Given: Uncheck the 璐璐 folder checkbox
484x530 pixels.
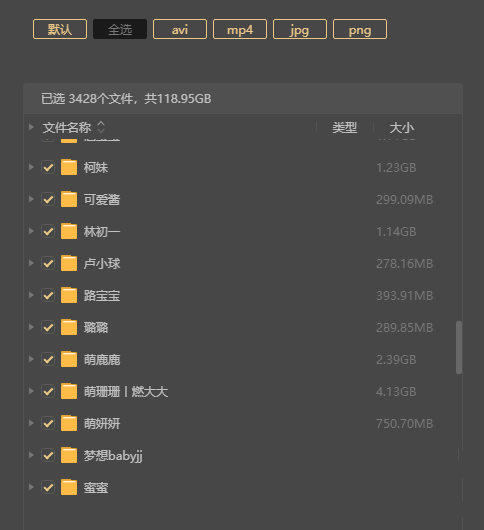Looking at the screenshot, I should 48,327.
